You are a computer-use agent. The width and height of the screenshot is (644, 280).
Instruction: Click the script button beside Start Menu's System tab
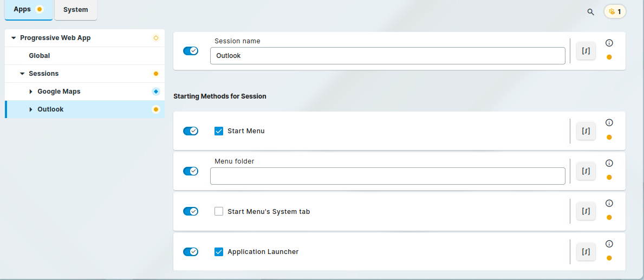[586, 211]
